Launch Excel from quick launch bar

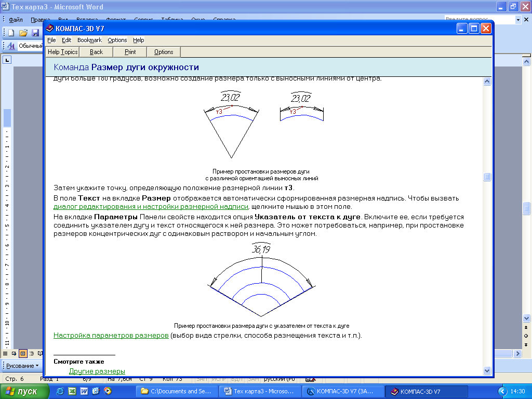point(72,391)
